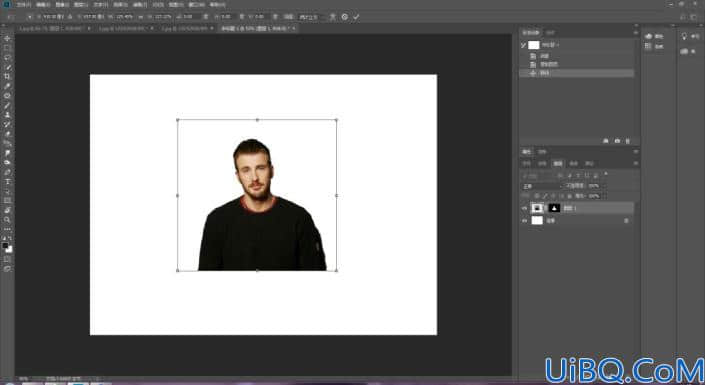Toggle the history snapshot brush source checkbox
Screen dimensions: 705x385
(523, 45)
